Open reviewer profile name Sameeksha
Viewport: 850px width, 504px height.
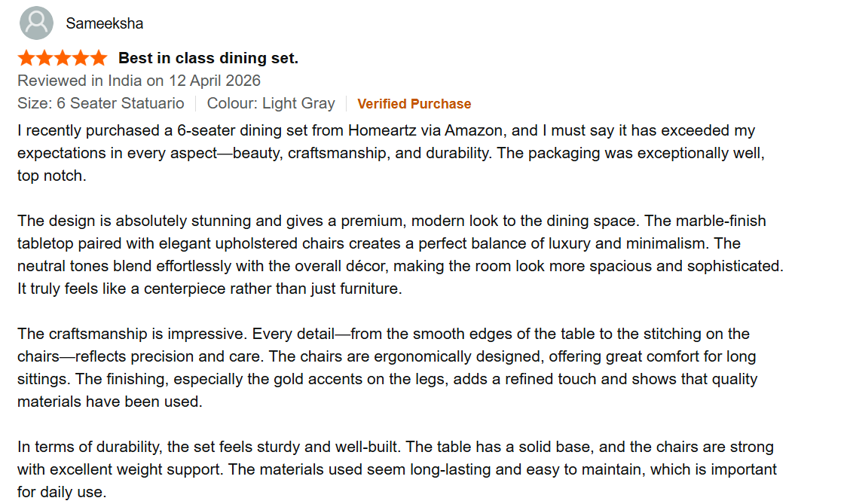pyautogui.click(x=105, y=23)
